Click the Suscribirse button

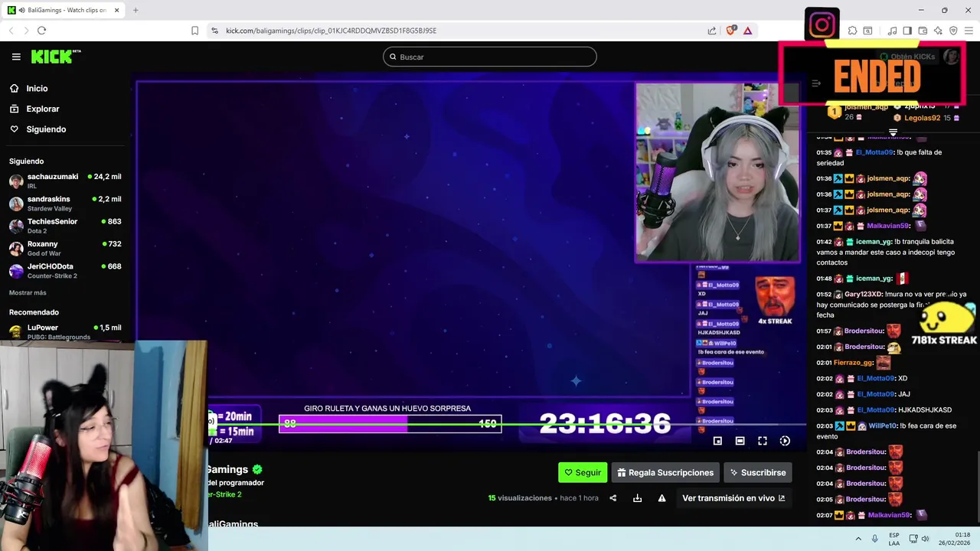(x=758, y=473)
